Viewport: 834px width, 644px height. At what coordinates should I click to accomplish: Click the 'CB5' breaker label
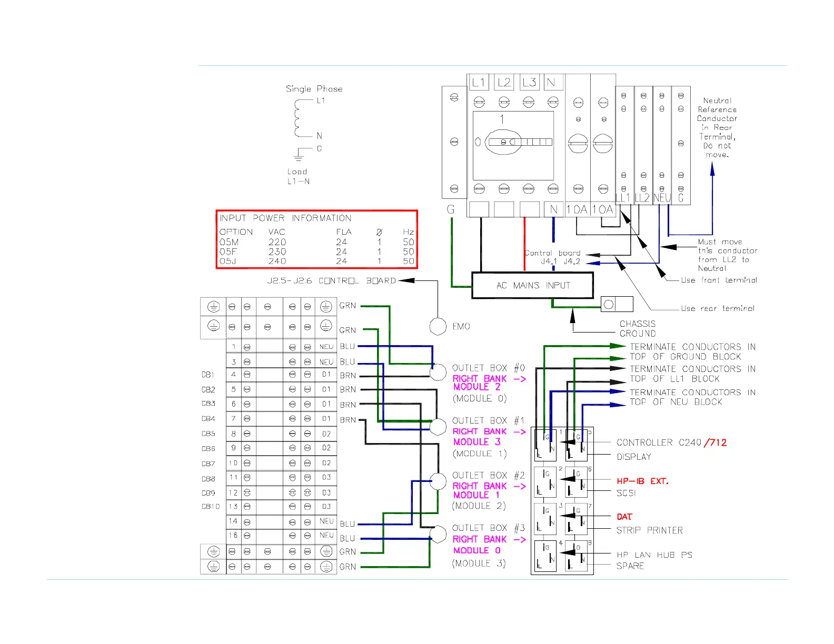tap(208, 434)
